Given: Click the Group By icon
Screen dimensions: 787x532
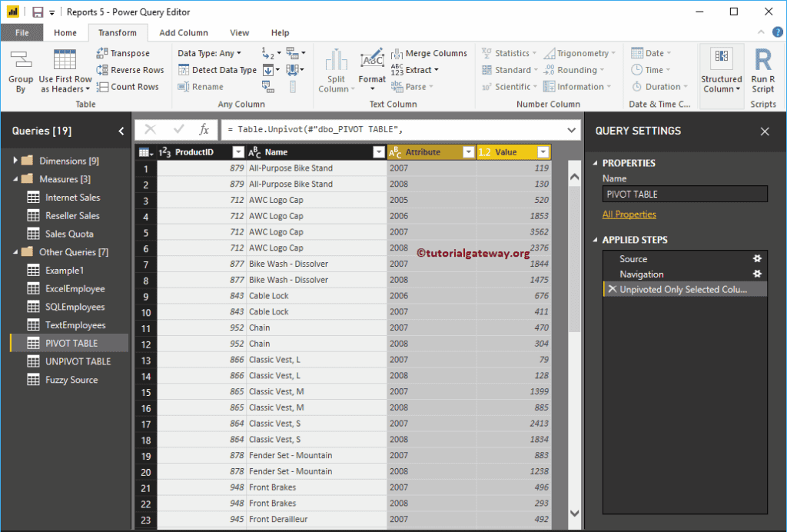Looking at the screenshot, I should tap(21, 62).
